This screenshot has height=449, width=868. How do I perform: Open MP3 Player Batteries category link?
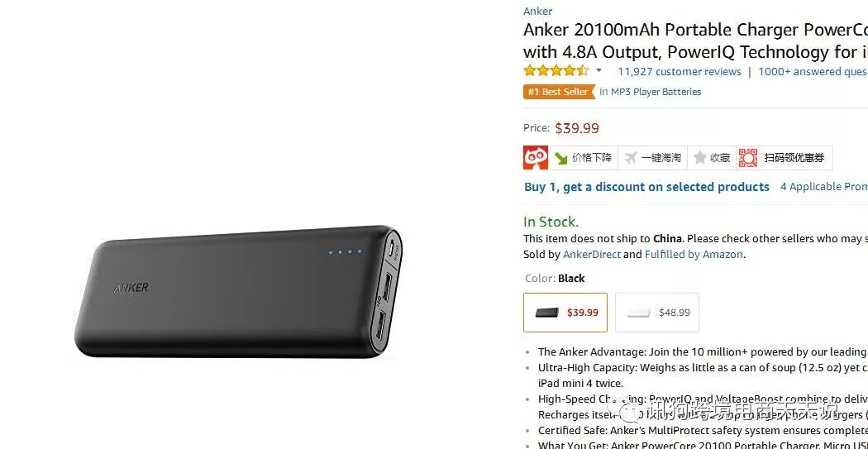coord(656,92)
